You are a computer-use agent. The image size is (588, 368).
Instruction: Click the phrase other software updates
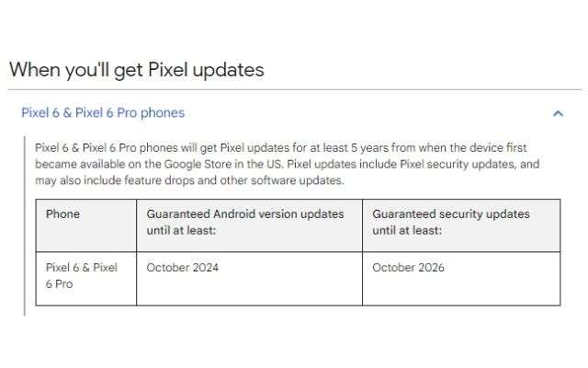291,180
